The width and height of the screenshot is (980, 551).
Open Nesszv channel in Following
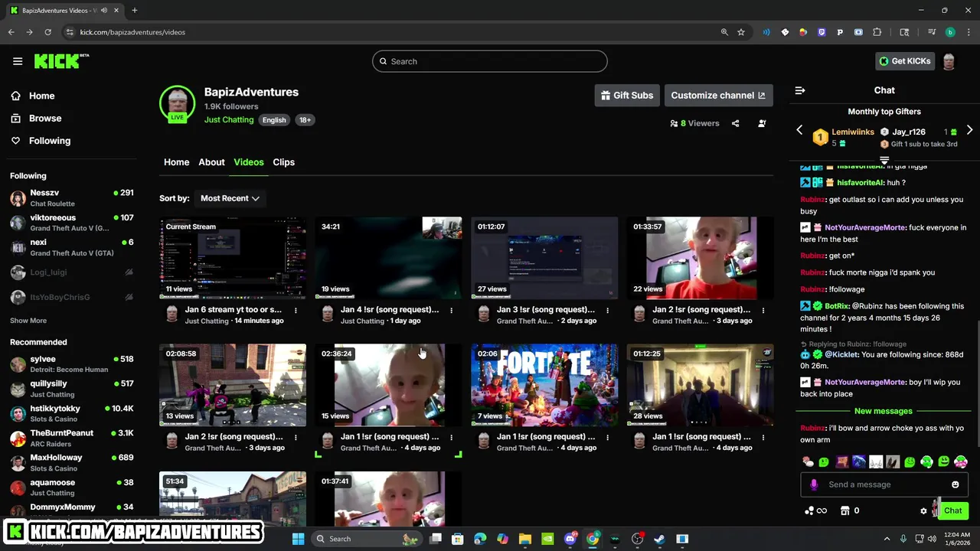click(71, 198)
